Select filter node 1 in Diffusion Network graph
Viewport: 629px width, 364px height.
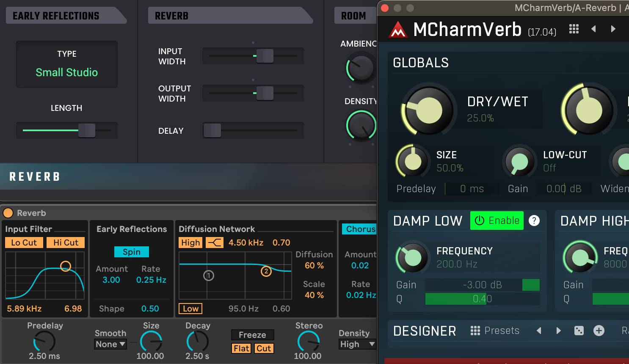[x=209, y=276]
